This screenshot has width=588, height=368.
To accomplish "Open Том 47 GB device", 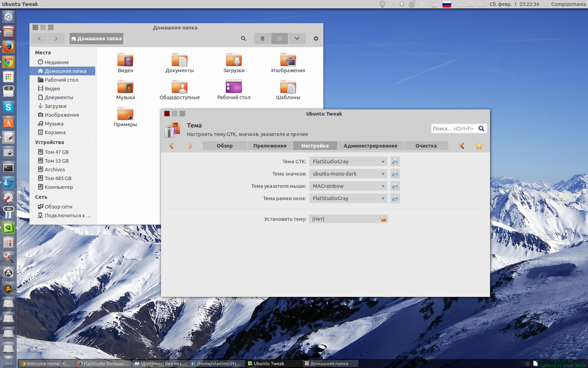I will [x=62, y=152].
